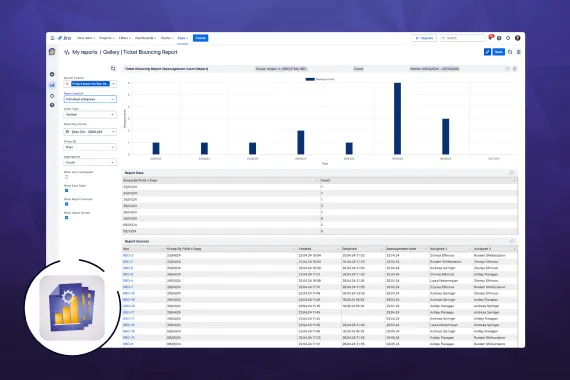The width and height of the screenshot is (570, 380).
Task: Open the Aggregation Count dropdown
Action: click(90, 162)
